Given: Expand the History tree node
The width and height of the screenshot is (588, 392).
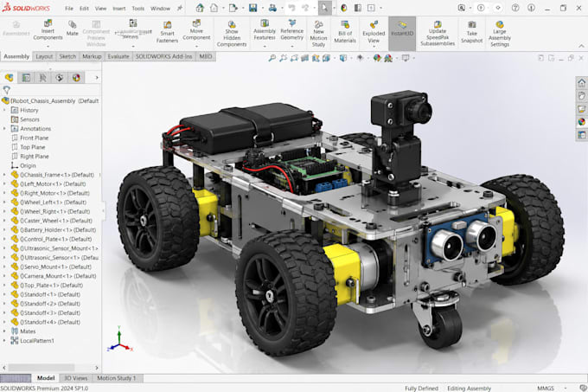Looking at the screenshot, I should 4,110.
